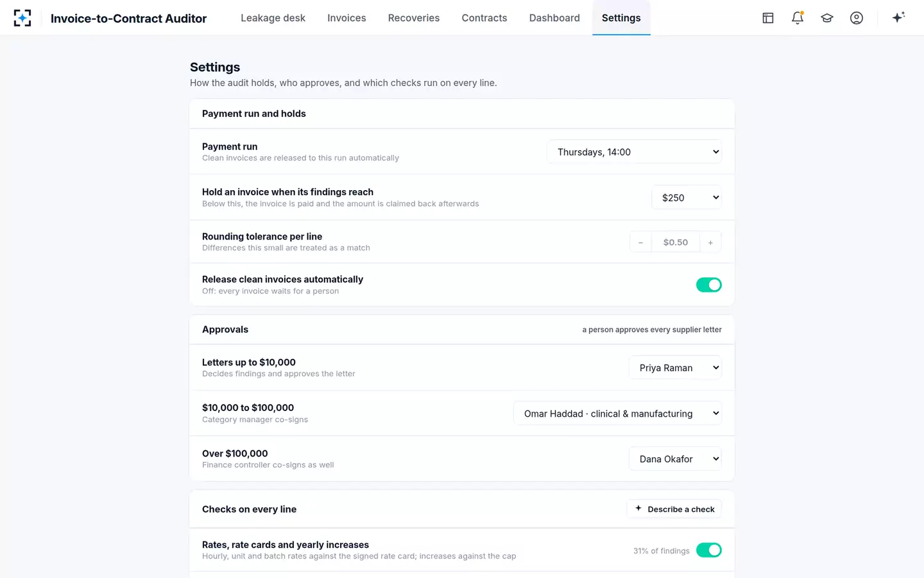Click the 'Rounding tolerance per line' label
This screenshot has width=924, height=578.
tap(262, 236)
